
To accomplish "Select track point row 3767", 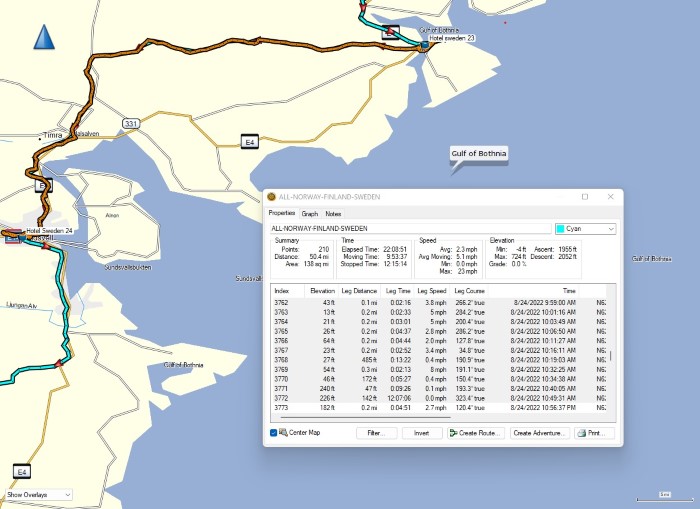I will point(439,350).
